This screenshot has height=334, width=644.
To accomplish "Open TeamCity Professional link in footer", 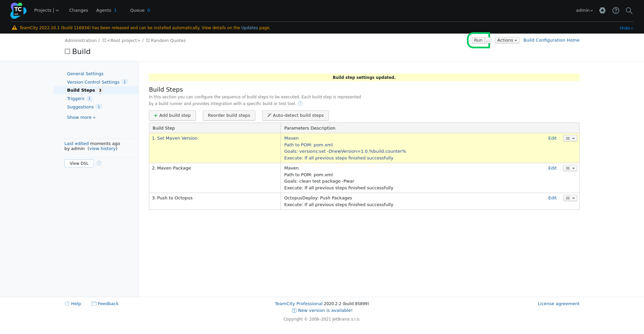I will coord(299,303).
